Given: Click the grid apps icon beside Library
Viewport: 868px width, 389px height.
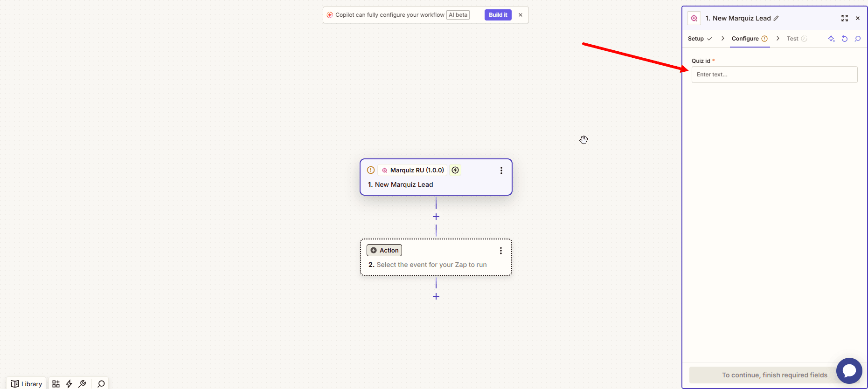Looking at the screenshot, I should click(56, 384).
